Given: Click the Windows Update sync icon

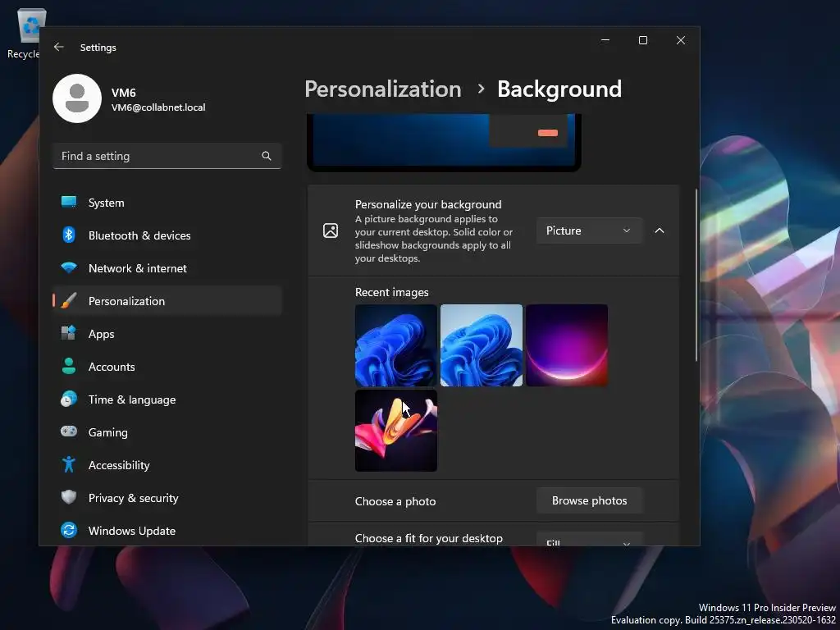Looking at the screenshot, I should click(x=69, y=531).
